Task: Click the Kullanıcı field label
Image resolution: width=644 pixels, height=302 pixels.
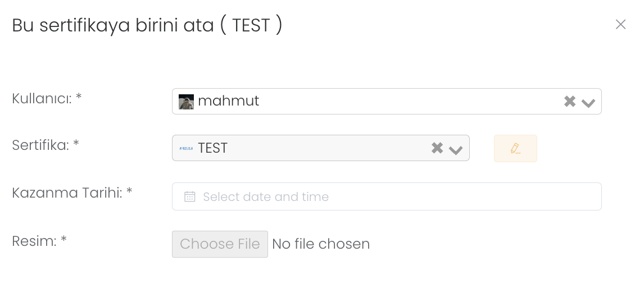Action: [x=47, y=98]
